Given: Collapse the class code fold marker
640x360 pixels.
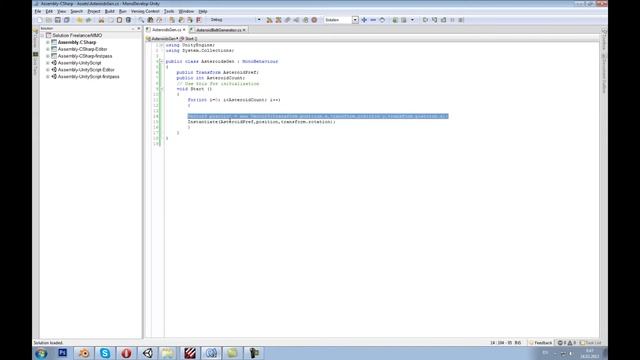Looking at the screenshot, I should [x=161, y=62].
